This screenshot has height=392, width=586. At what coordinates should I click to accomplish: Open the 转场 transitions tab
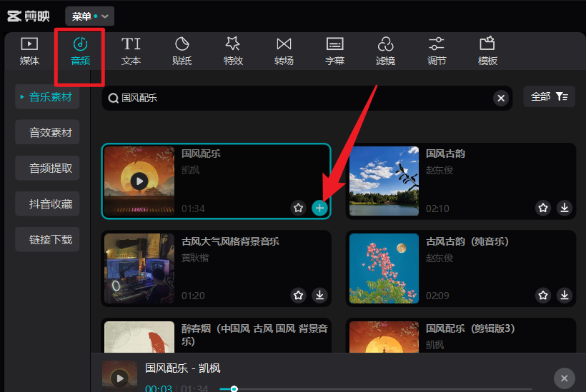pyautogui.click(x=284, y=51)
